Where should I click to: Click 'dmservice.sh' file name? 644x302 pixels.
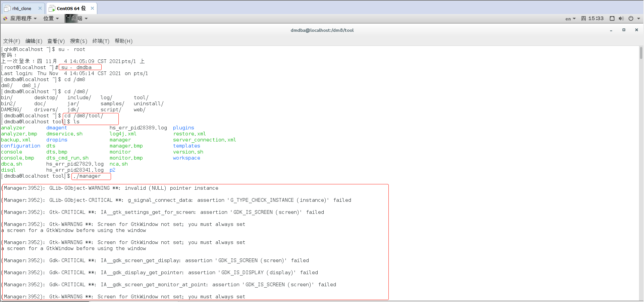pos(64,134)
